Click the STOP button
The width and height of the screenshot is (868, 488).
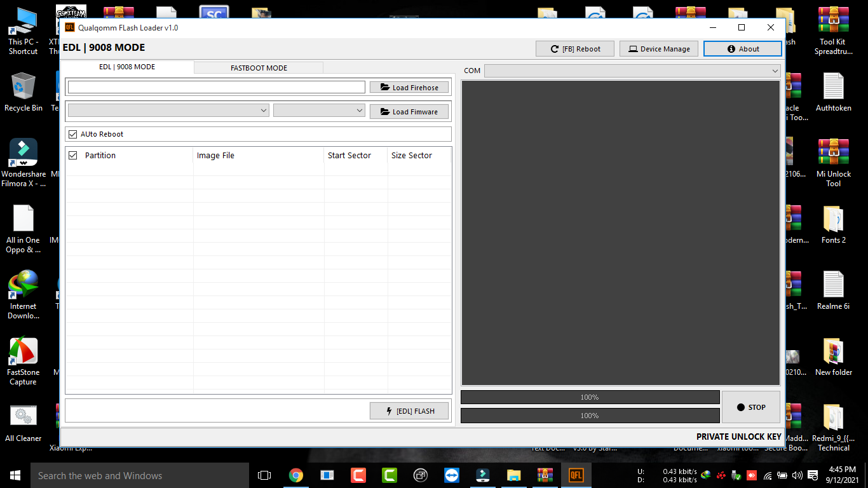point(750,407)
